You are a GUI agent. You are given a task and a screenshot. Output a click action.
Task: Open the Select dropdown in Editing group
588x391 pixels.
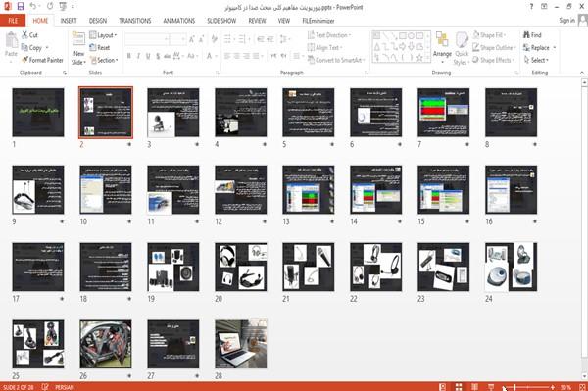coord(536,60)
